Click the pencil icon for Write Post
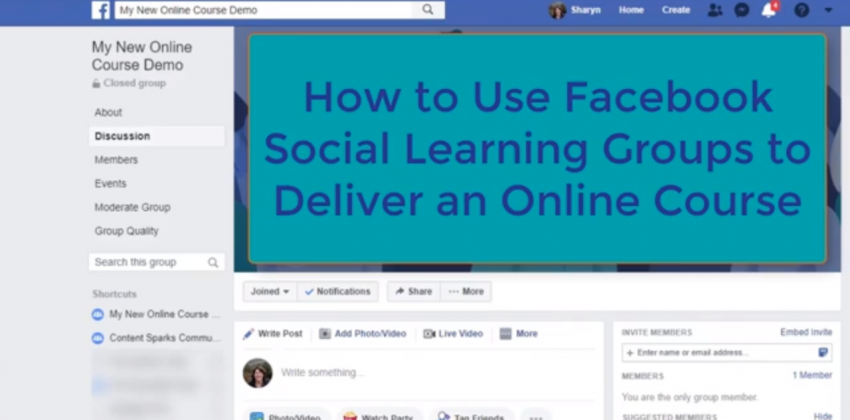Screen dimensions: 850x420 pos(248,334)
